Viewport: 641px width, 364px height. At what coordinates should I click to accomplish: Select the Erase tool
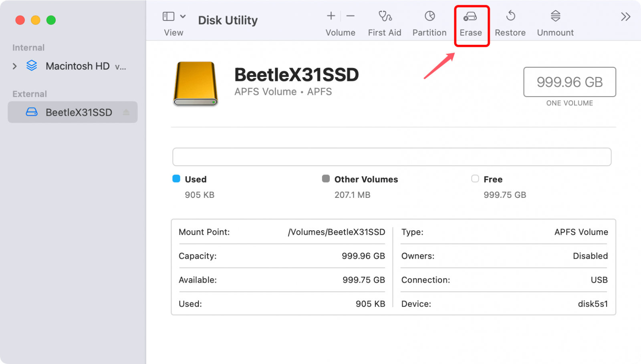coord(471,22)
